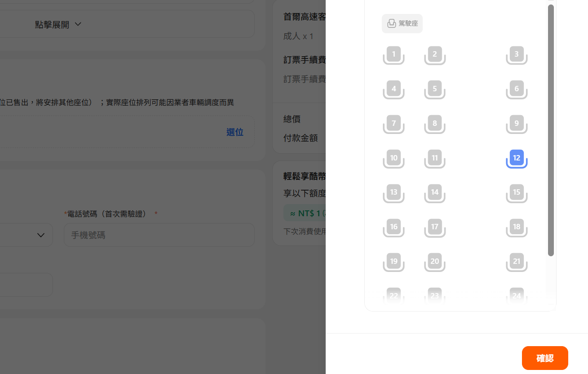588x374 pixels.
Task: Select seat number 14
Action: pyautogui.click(x=435, y=193)
